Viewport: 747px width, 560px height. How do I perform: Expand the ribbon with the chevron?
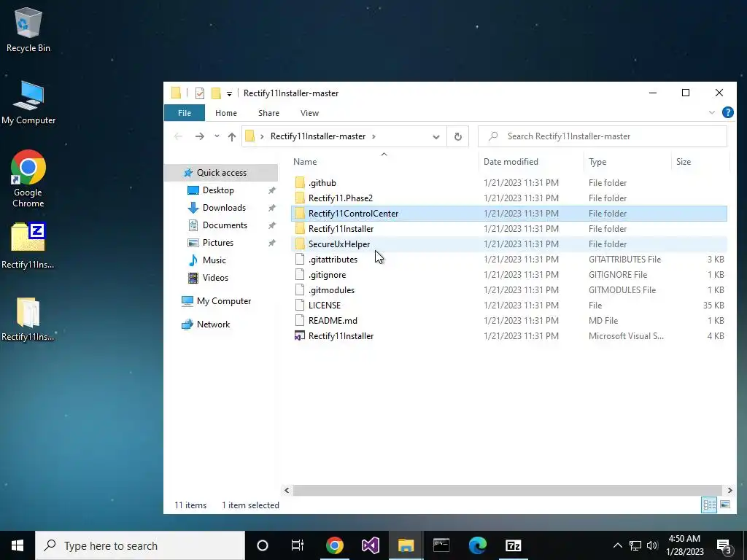pos(712,112)
